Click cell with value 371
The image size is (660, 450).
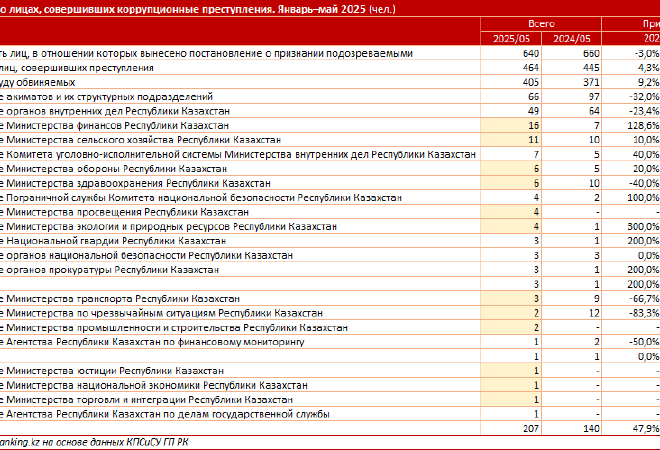[591, 82]
